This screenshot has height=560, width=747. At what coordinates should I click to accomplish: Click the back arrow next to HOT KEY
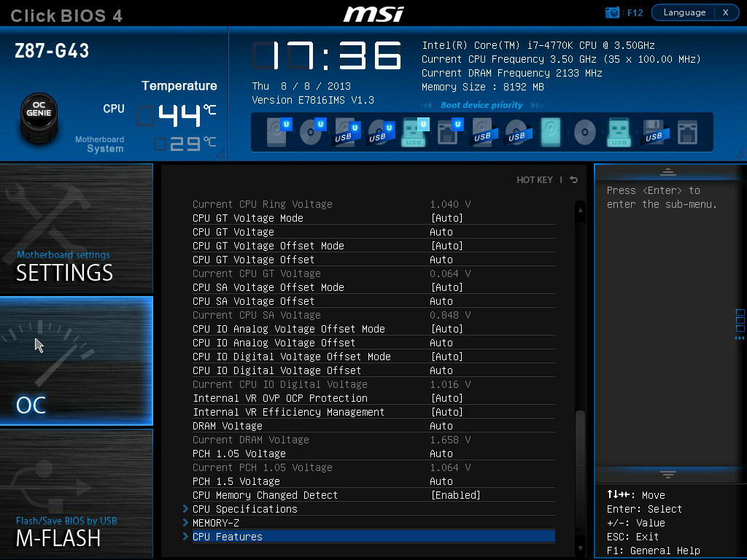point(574,179)
